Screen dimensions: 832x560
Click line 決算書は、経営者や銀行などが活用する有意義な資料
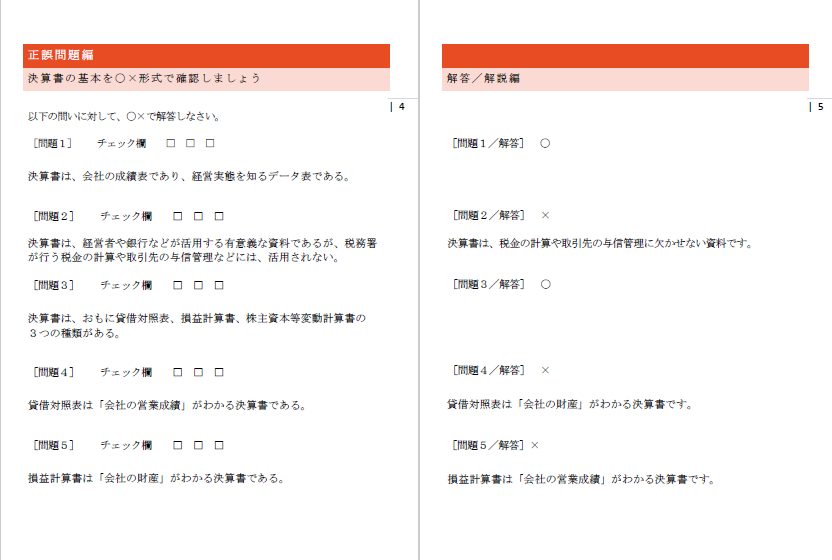(x=202, y=243)
